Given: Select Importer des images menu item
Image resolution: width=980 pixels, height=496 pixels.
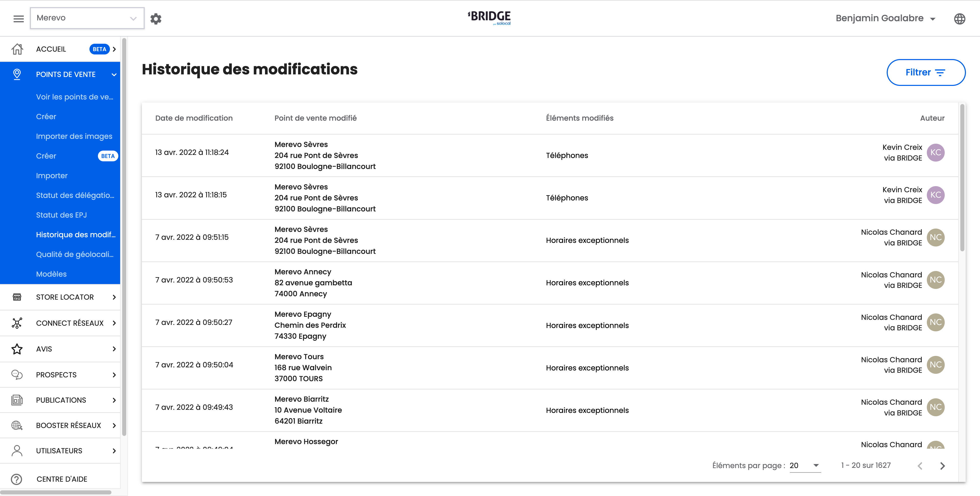Looking at the screenshot, I should point(74,136).
